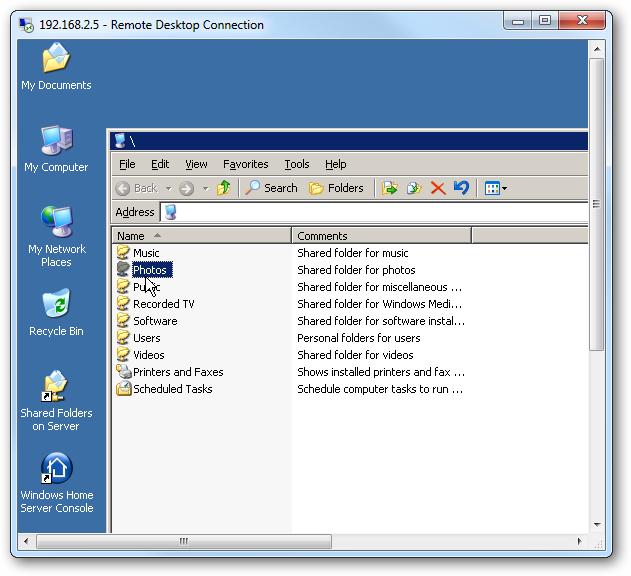Click the Address bar input field
The height and width of the screenshot is (576, 631).
(380, 212)
